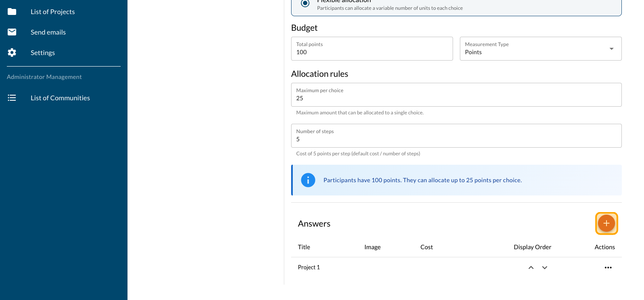Focus the Number of steps input
This screenshot has width=644, height=300.
tap(456, 139)
